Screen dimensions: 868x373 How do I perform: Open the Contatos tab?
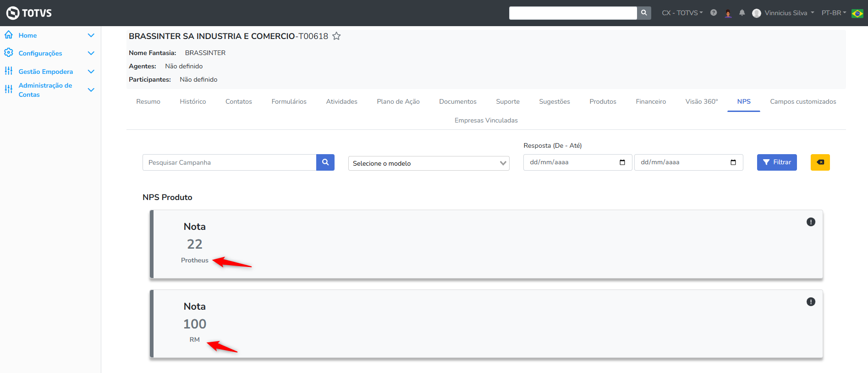[x=239, y=101]
